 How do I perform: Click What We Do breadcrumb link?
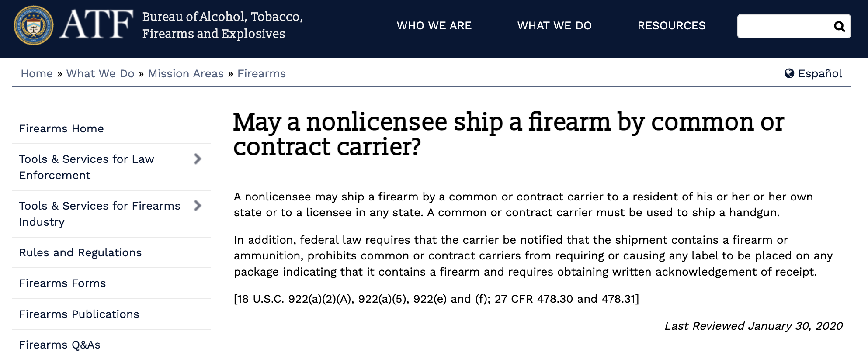[x=100, y=74]
